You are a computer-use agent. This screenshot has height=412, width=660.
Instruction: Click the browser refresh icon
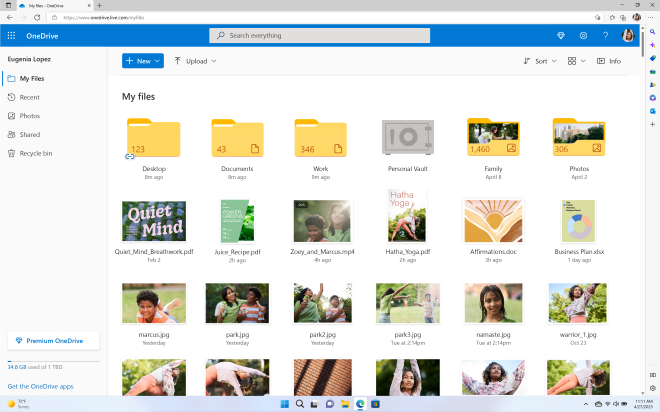(x=37, y=18)
